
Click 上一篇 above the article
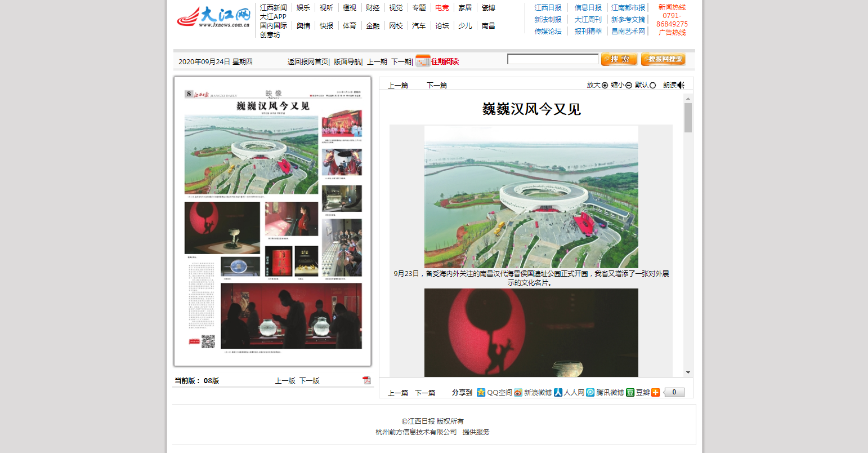click(x=398, y=86)
